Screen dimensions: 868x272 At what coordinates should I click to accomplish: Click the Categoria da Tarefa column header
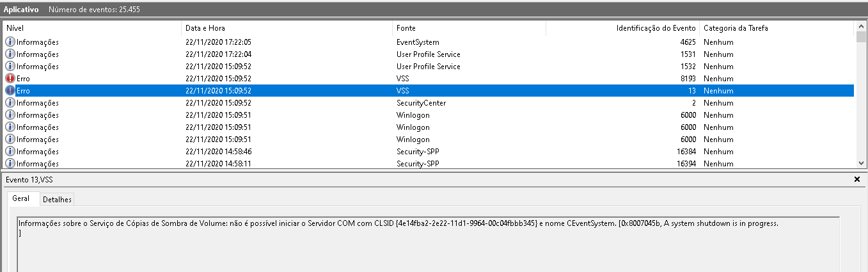pyautogui.click(x=777, y=28)
